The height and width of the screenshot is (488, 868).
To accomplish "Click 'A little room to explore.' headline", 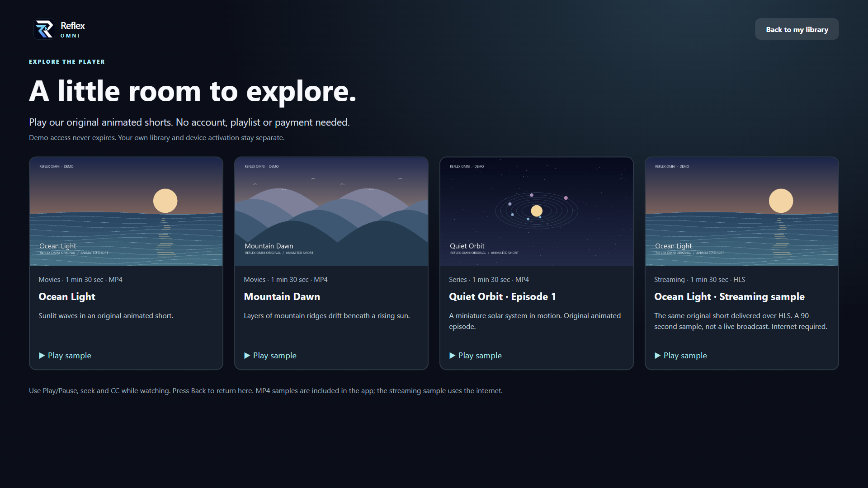I will 193,92.
